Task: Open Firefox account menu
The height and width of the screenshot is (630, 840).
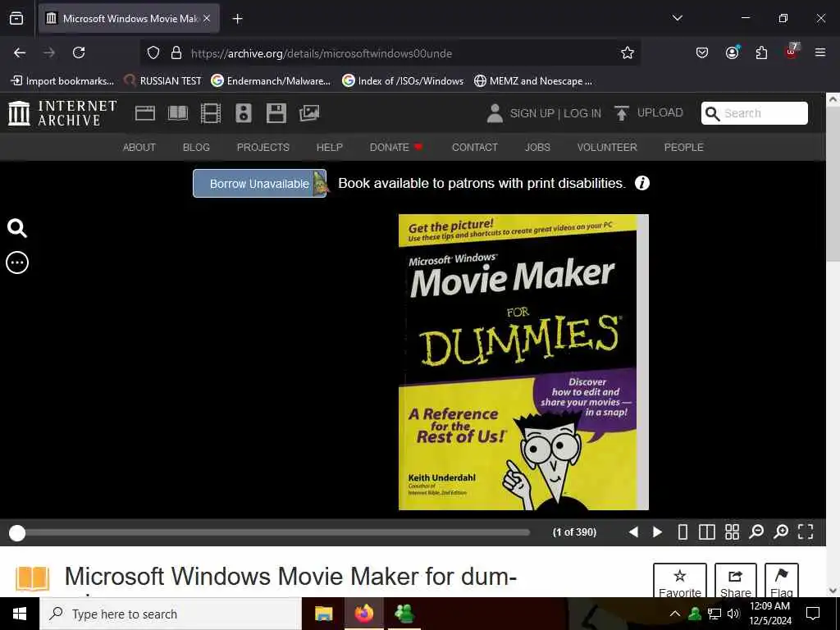Action: pyautogui.click(x=732, y=52)
